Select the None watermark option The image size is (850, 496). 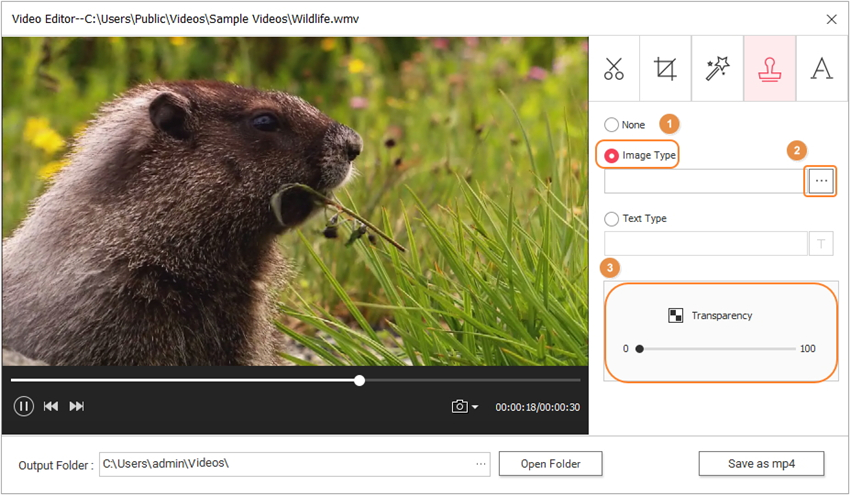coord(611,125)
